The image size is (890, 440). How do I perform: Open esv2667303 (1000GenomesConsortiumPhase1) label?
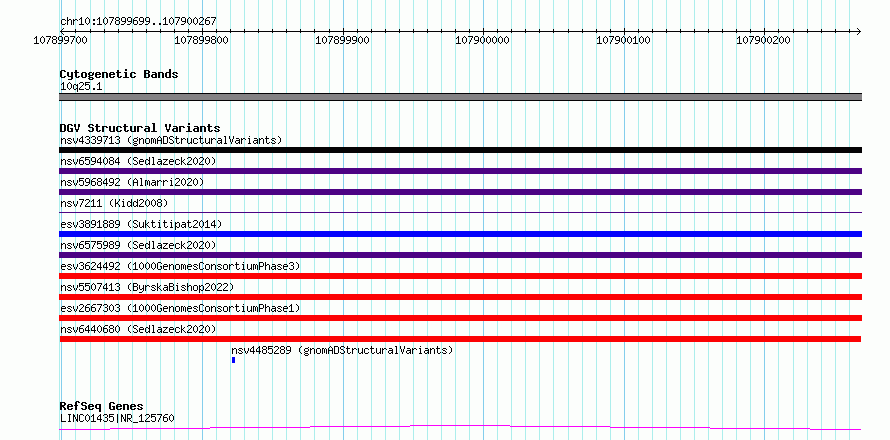click(x=180, y=308)
